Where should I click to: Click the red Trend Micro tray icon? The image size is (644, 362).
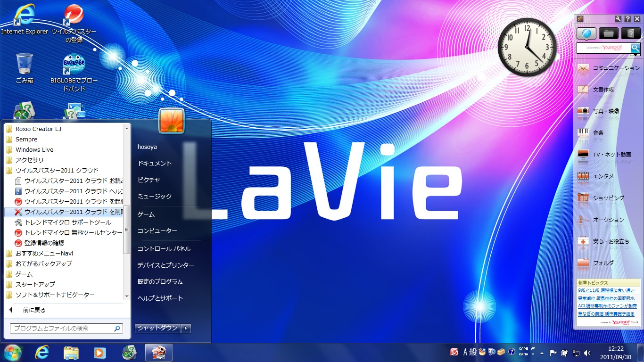(x=454, y=352)
